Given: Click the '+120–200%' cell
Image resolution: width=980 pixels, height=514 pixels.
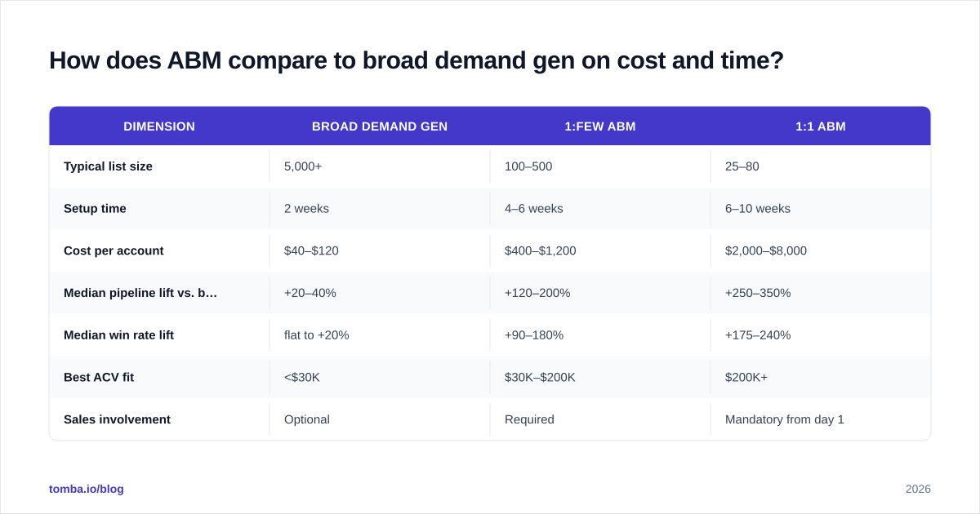Looking at the screenshot, I should [x=537, y=293].
